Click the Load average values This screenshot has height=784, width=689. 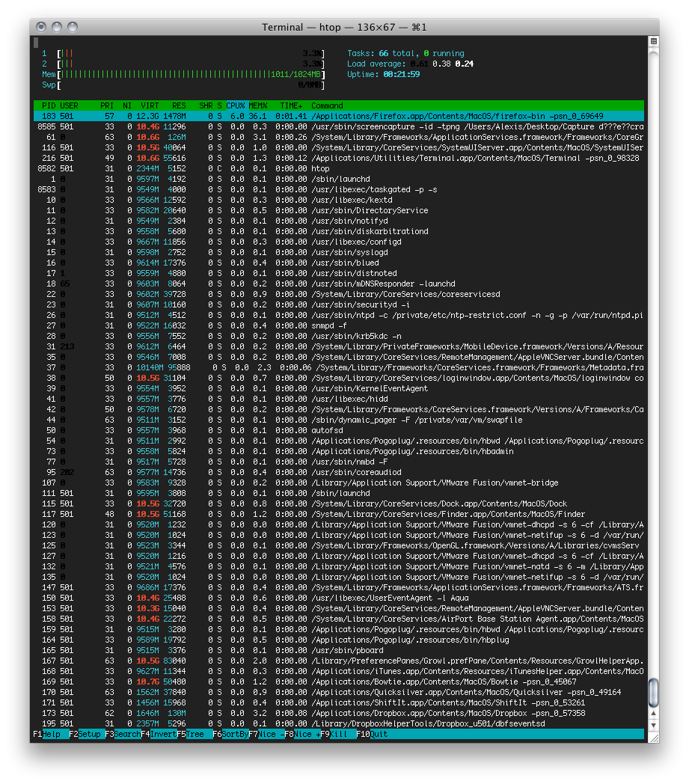(442, 64)
